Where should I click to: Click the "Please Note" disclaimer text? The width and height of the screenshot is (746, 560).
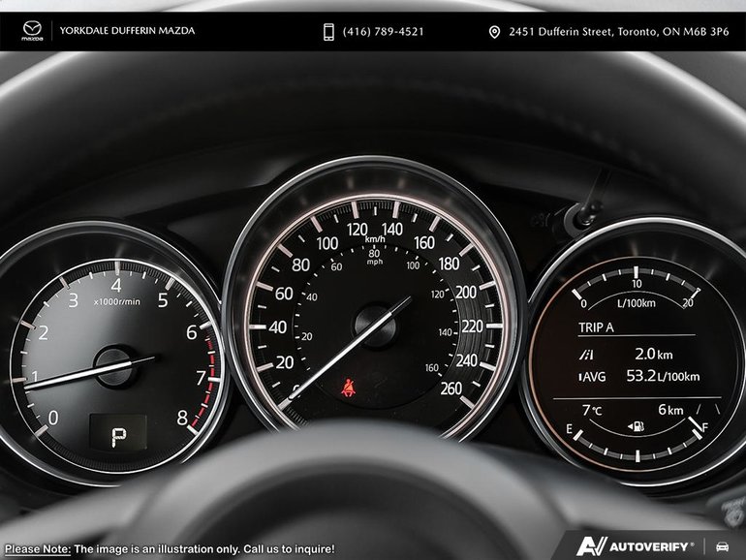click(x=170, y=548)
